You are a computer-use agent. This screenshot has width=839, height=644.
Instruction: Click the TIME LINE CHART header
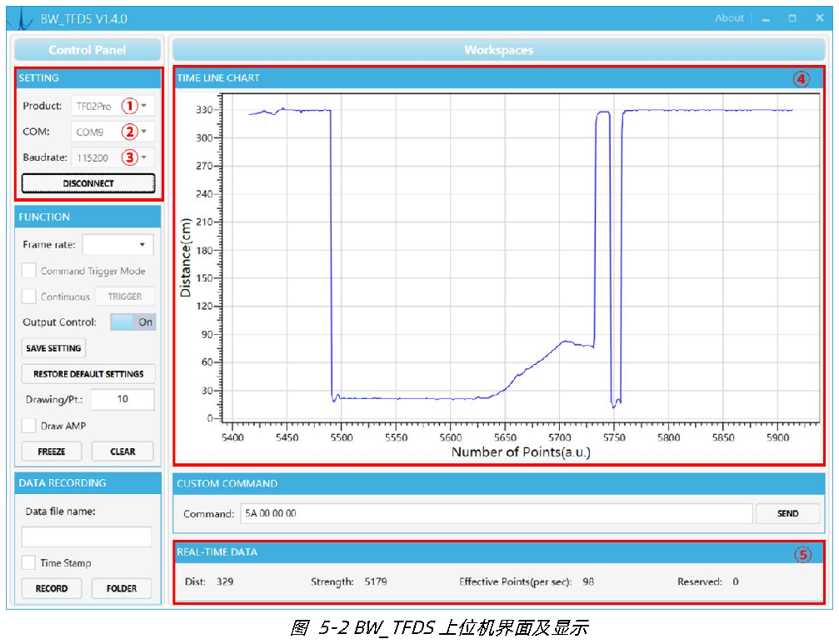pos(499,78)
